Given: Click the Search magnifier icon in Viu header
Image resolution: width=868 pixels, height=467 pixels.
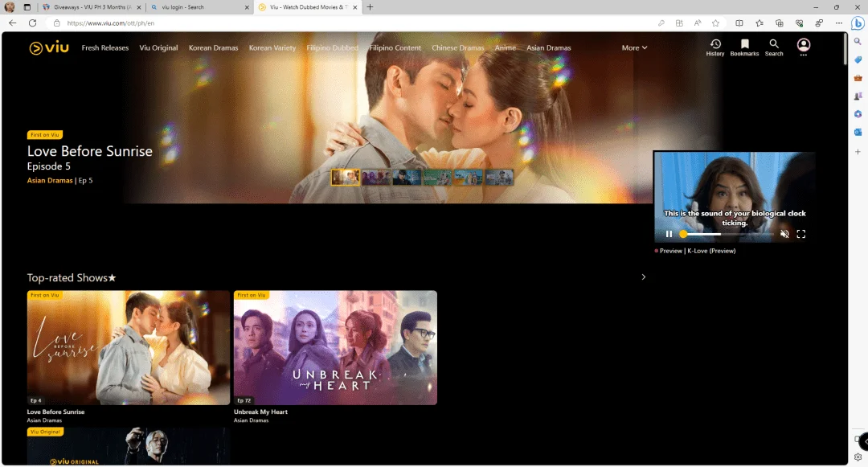Looking at the screenshot, I should 774,47.
